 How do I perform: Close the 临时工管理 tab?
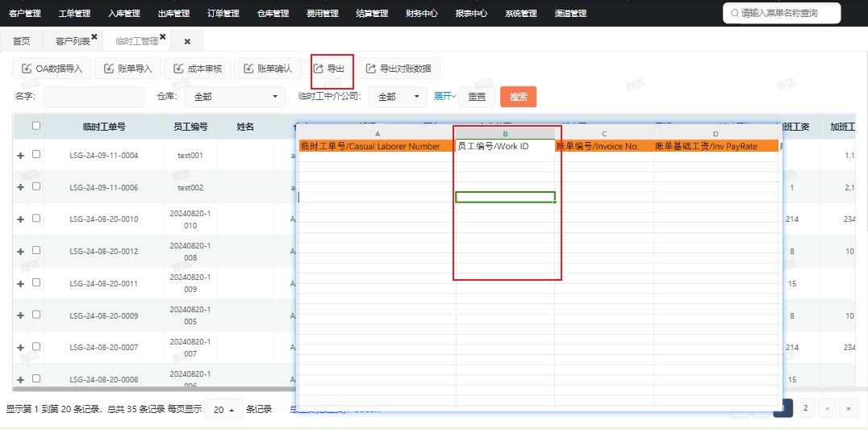click(163, 36)
